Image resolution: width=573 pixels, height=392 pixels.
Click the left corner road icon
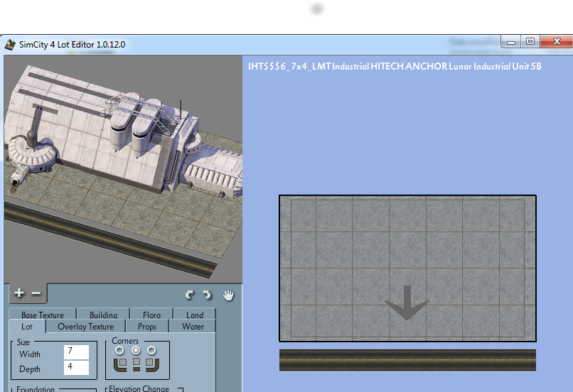pyautogui.click(x=120, y=364)
